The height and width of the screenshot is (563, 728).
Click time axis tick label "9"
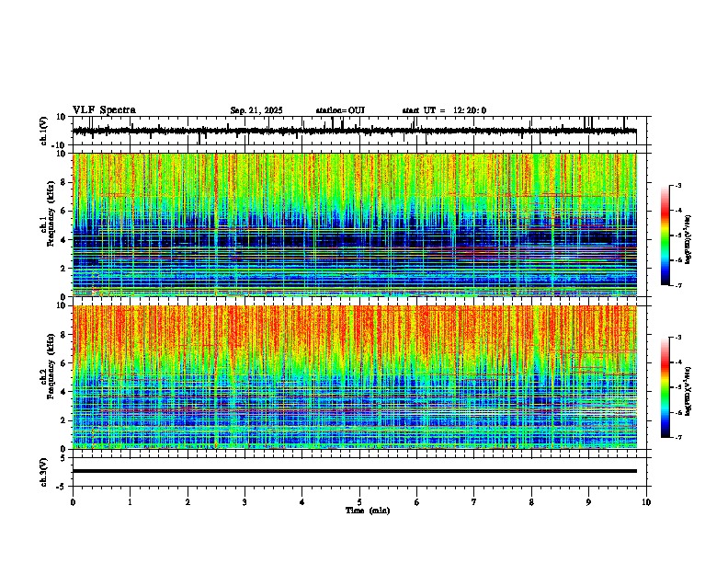588,502
